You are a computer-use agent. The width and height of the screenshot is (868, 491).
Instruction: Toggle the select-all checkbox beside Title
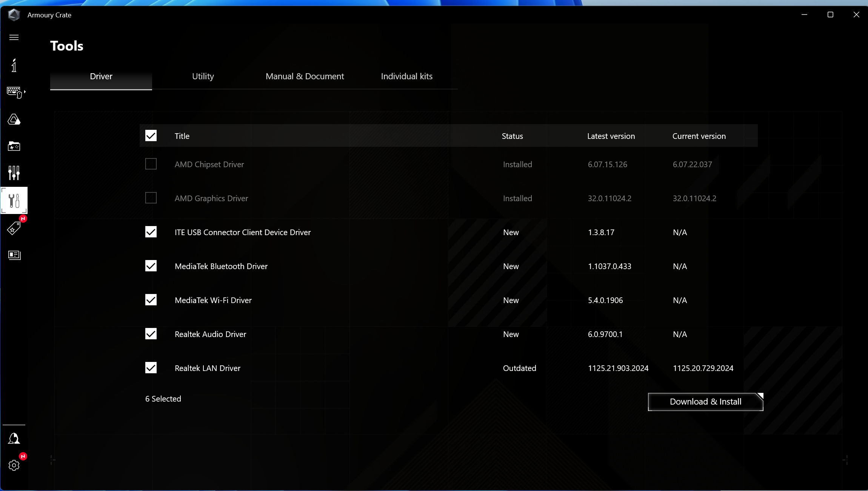pyautogui.click(x=151, y=136)
